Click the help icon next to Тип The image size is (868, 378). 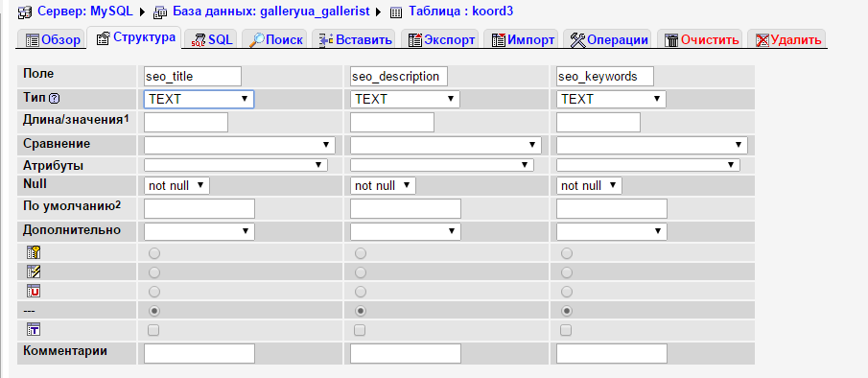(x=54, y=99)
